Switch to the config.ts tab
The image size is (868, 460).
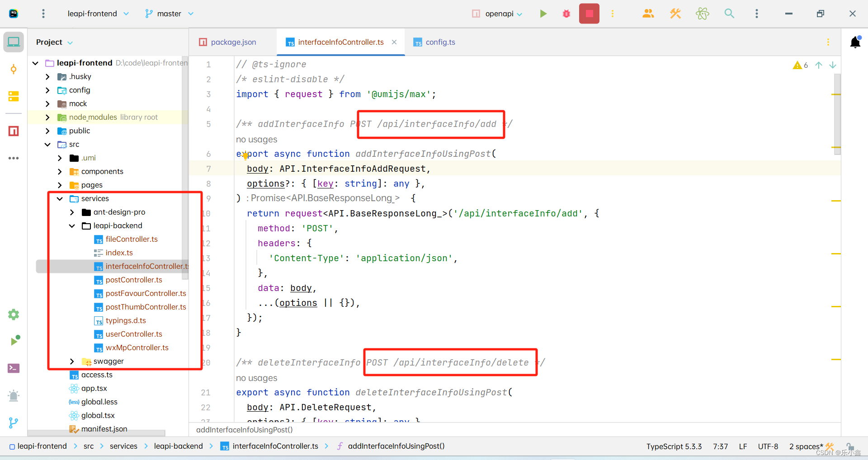tap(440, 42)
